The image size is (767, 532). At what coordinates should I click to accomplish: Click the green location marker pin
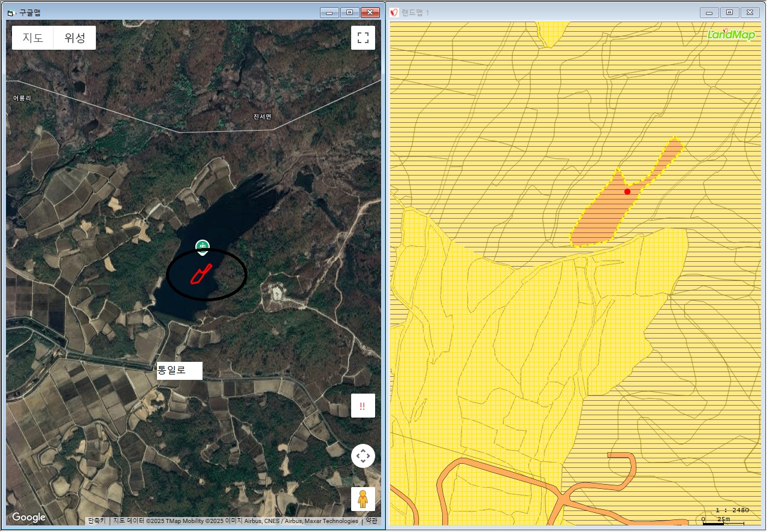pos(203,246)
